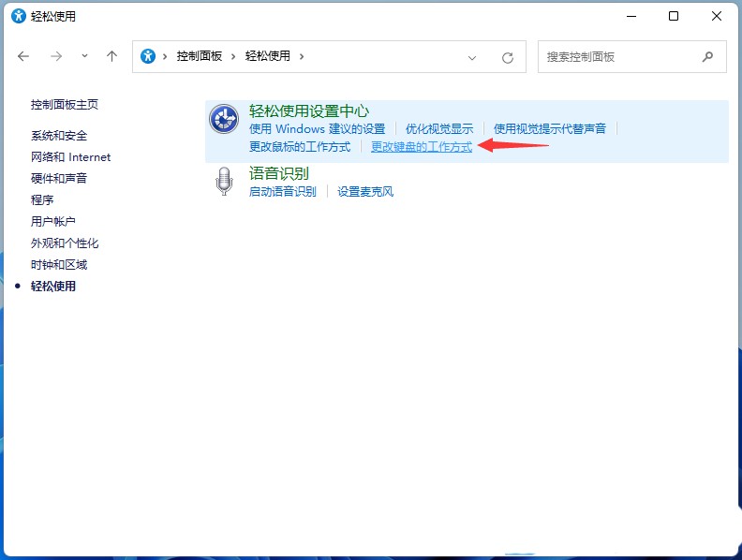Click the back arrow navigation button
This screenshot has width=742, height=560.
coord(23,56)
